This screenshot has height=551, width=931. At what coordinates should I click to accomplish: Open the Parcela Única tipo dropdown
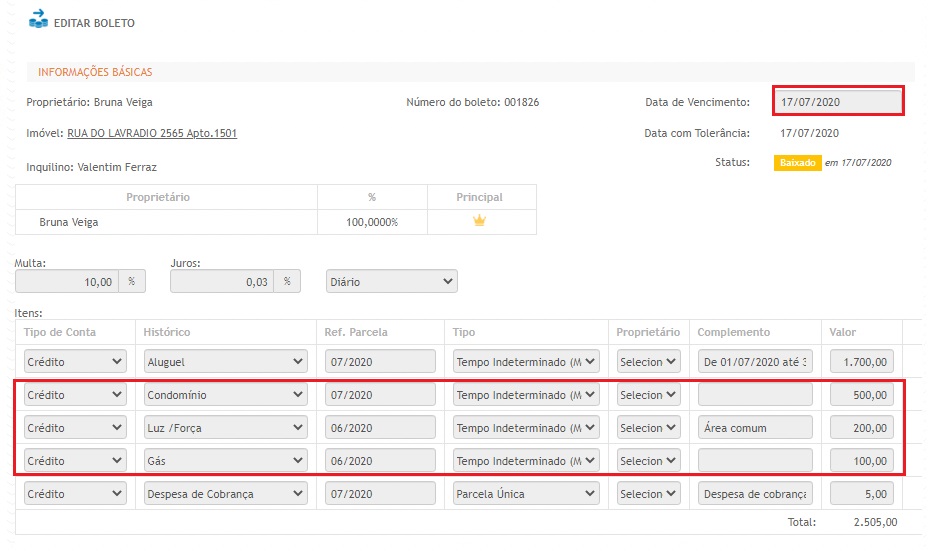(526, 494)
